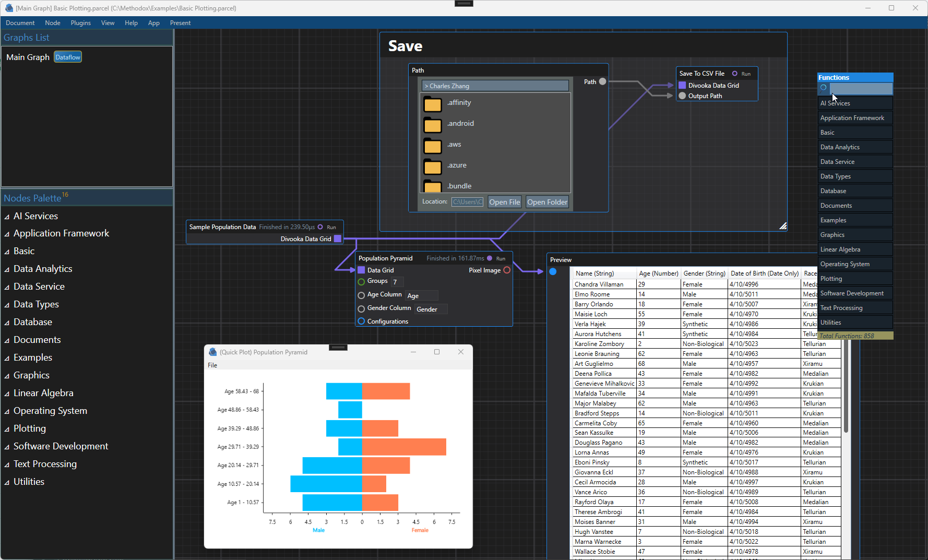Click the Location path input field
Viewport: 928px width, 560px height.
pos(468,202)
